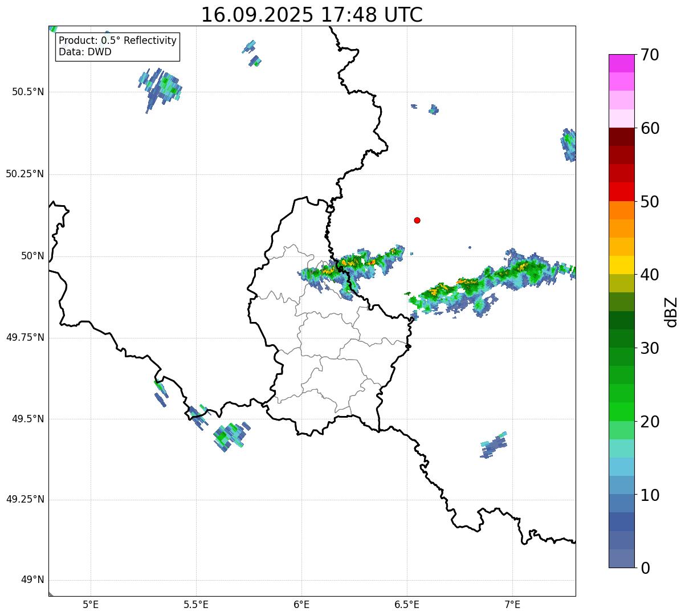This screenshot has width=685, height=616.
Task: Click the colorbar tick label "20"
Action: [650, 422]
